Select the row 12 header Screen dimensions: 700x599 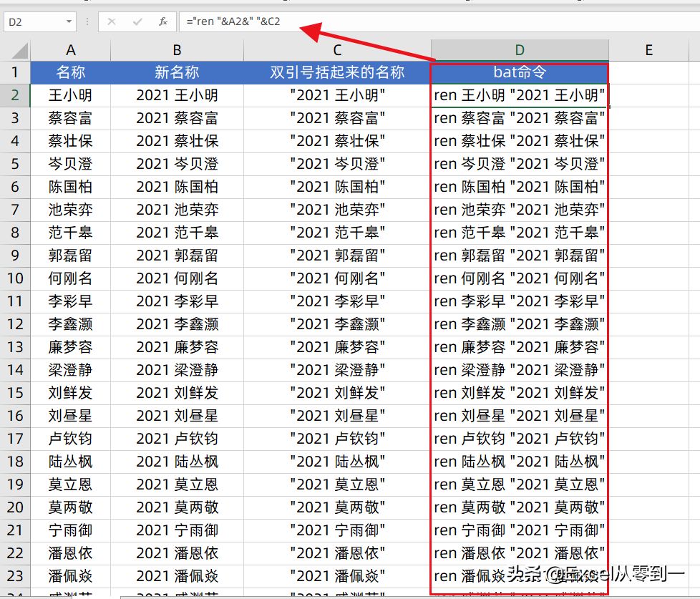[x=15, y=324]
